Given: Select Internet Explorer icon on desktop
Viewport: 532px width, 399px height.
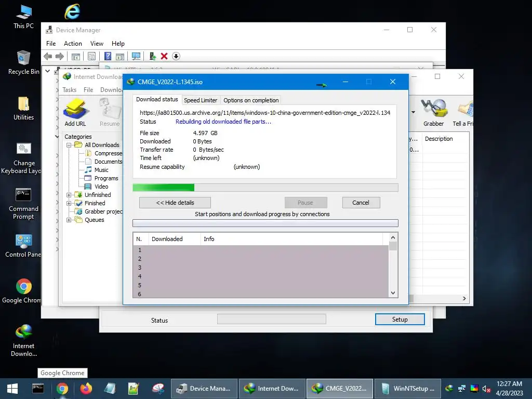Looking at the screenshot, I should coord(72,12).
